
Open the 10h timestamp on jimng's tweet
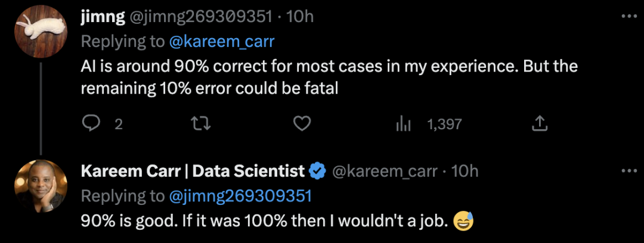click(x=300, y=17)
